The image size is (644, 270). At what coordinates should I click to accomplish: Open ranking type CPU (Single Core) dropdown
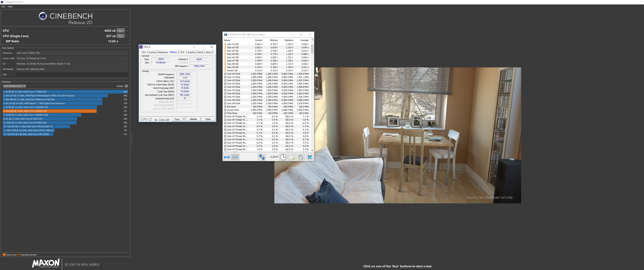pyautogui.click(x=14, y=86)
